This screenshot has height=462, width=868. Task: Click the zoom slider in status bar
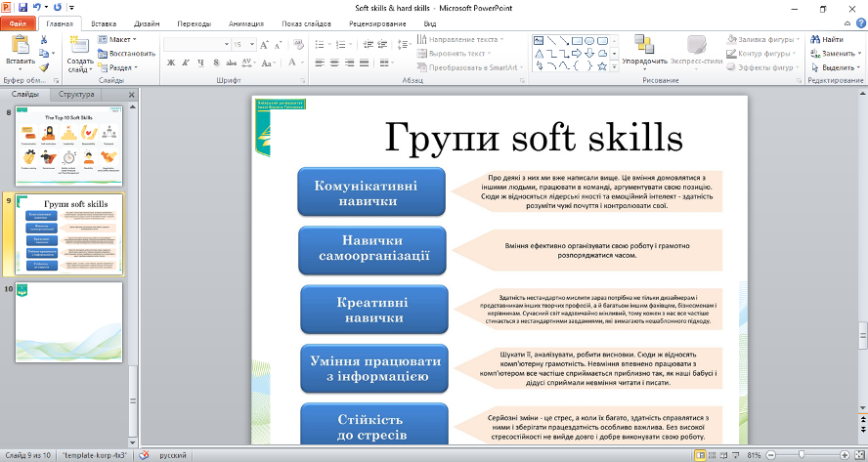[x=803, y=455]
